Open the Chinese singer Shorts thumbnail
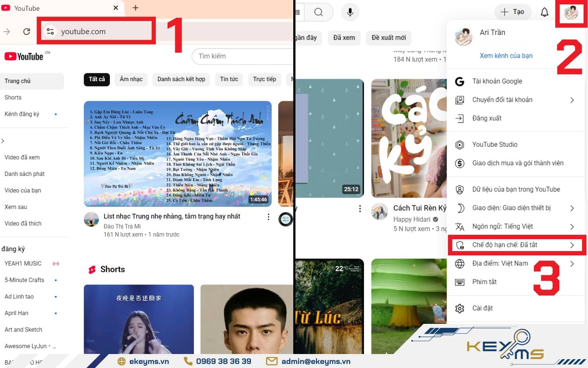Viewport: 588px width, 368px height. point(139,319)
